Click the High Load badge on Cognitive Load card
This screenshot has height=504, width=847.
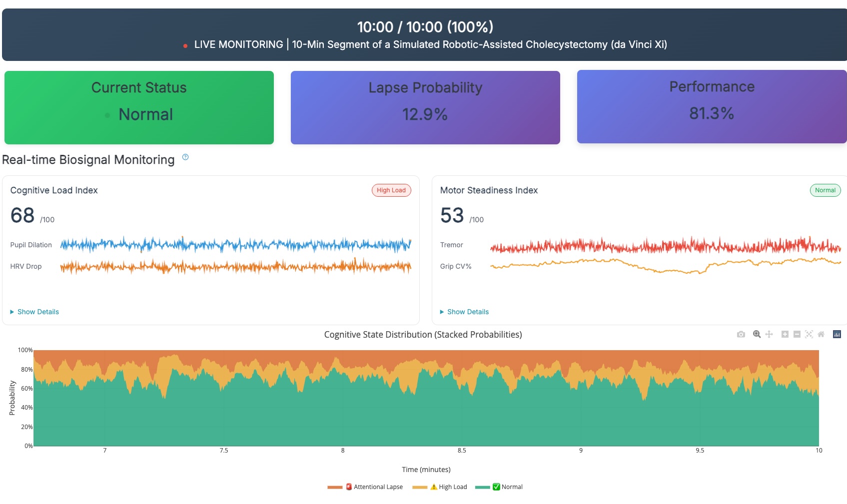[x=391, y=190]
